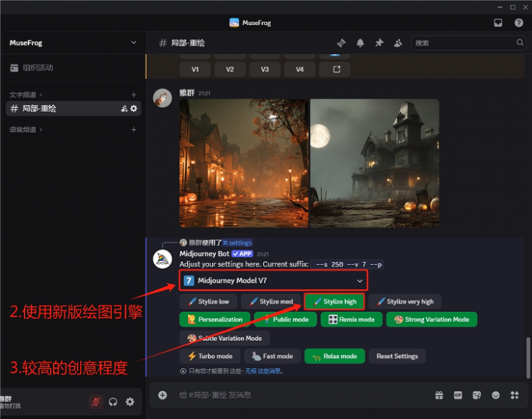This screenshot has width=532, height=419.
Task: Open 组织活动 events entry
Action: [74, 67]
